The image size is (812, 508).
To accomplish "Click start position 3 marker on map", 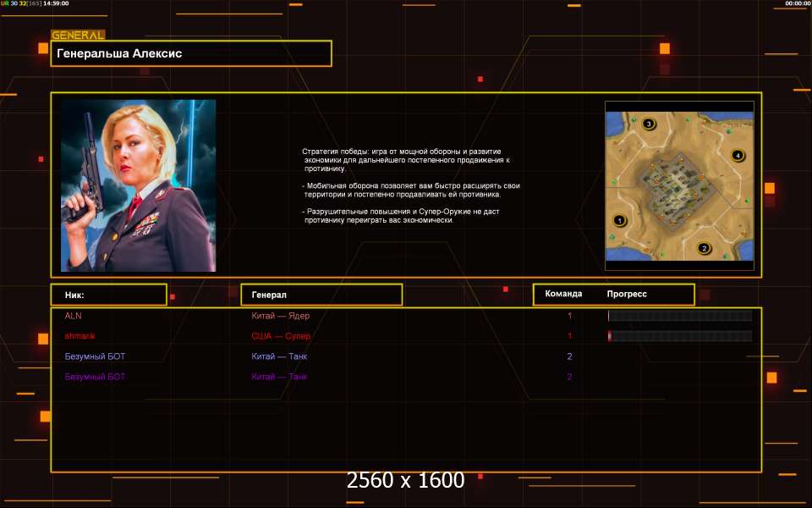I will (649, 124).
